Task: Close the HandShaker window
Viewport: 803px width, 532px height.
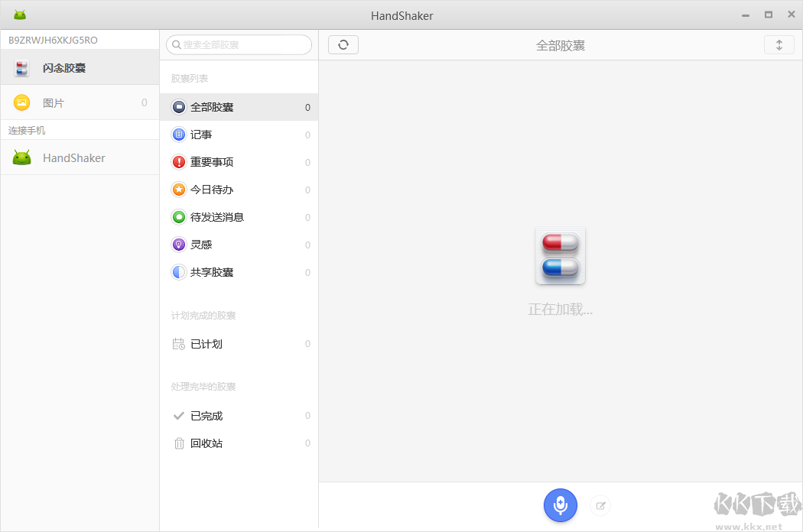Action: coord(792,15)
